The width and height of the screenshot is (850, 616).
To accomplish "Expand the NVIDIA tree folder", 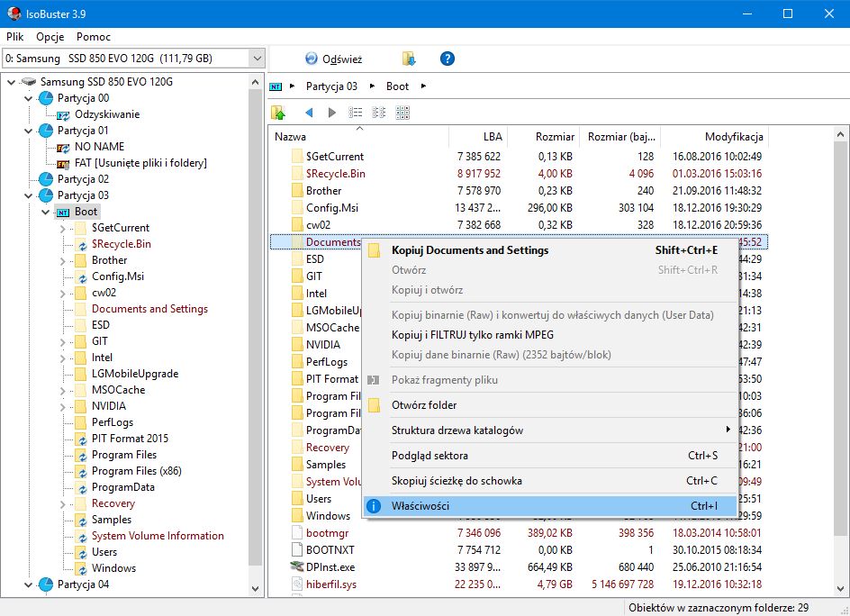I will (63, 407).
